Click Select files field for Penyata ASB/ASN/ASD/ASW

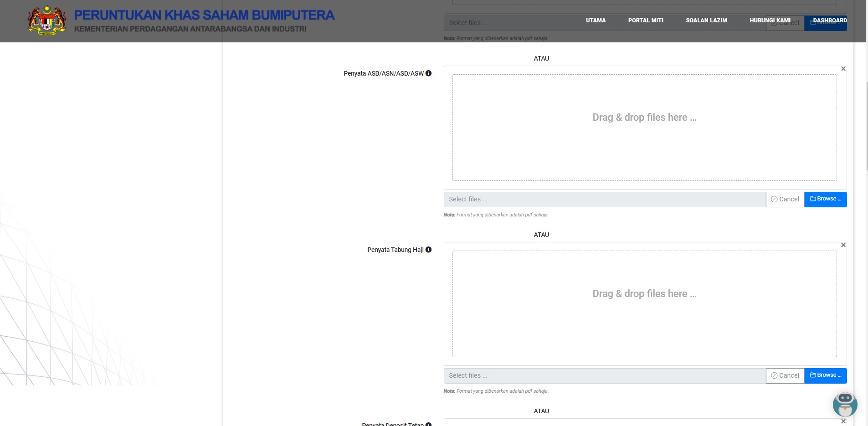coord(604,199)
